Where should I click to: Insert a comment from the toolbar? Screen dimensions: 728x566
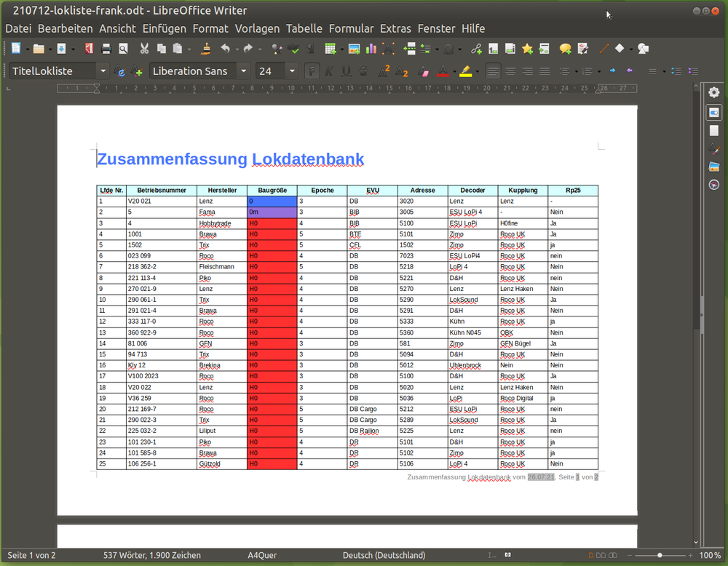[565, 49]
